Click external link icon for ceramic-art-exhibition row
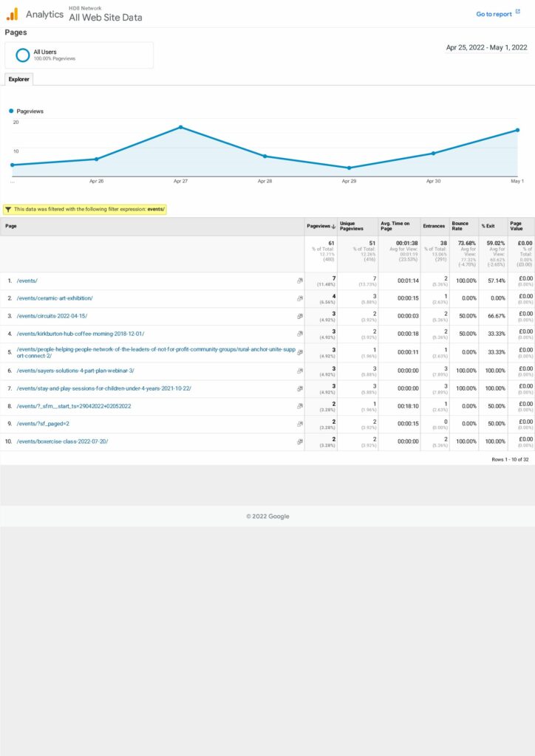Viewport: 535px width, 756px height. pyautogui.click(x=300, y=298)
